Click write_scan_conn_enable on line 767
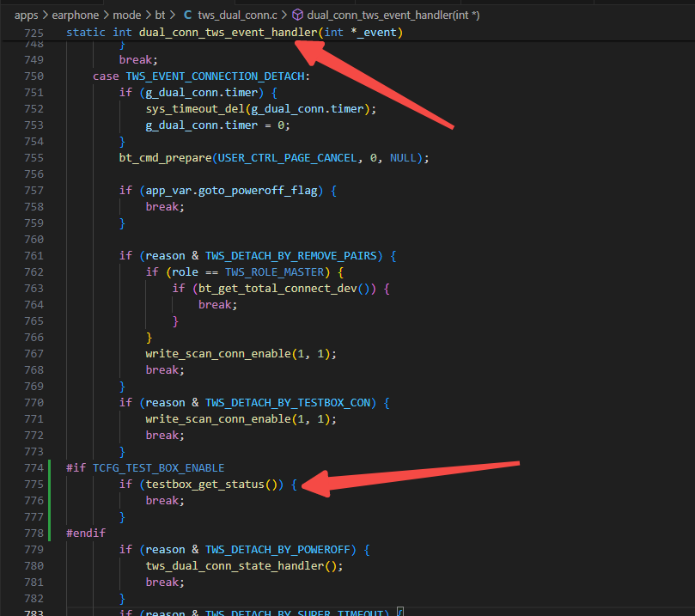 point(218,354)
